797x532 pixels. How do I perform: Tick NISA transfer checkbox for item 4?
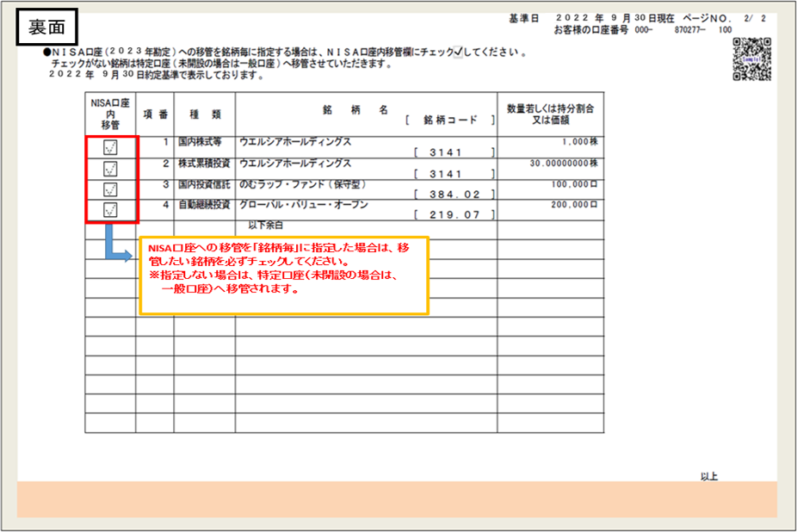pos(110,209)
